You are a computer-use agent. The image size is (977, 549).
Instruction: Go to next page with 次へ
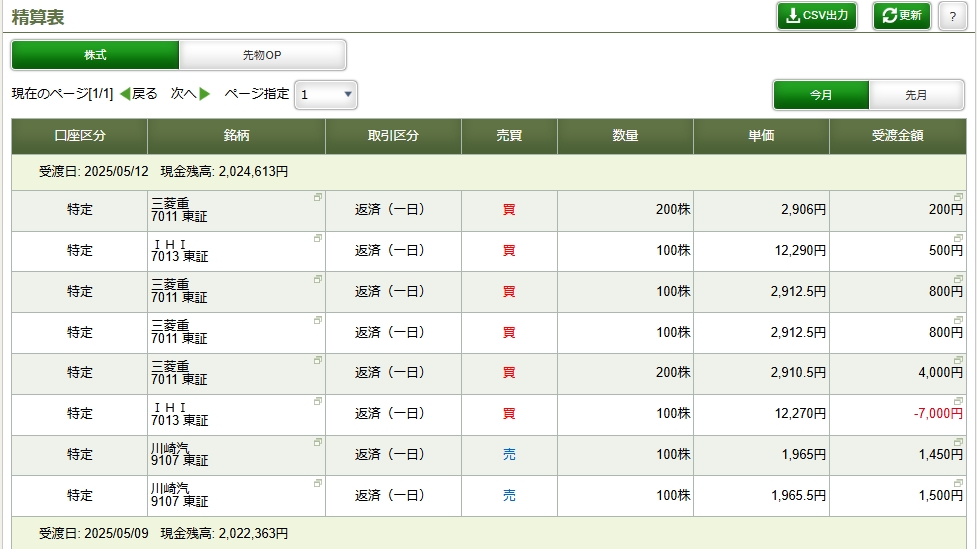point(190,94)
